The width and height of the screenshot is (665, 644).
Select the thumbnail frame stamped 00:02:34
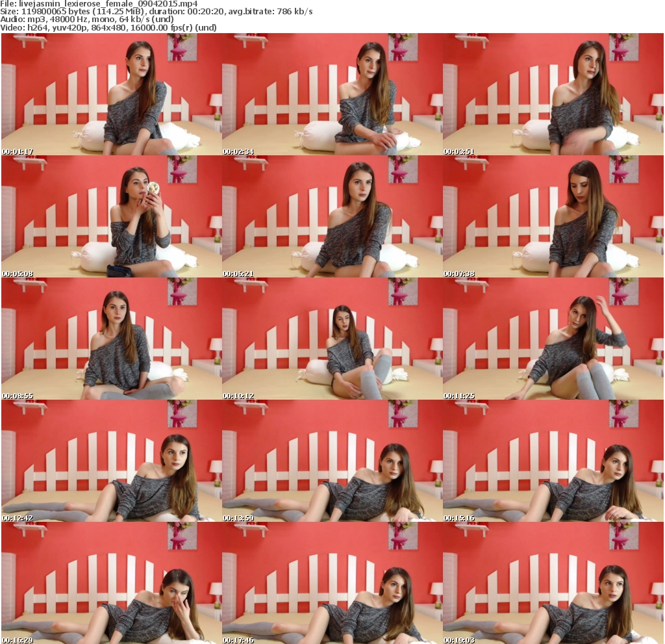click(x=332, y=94)
